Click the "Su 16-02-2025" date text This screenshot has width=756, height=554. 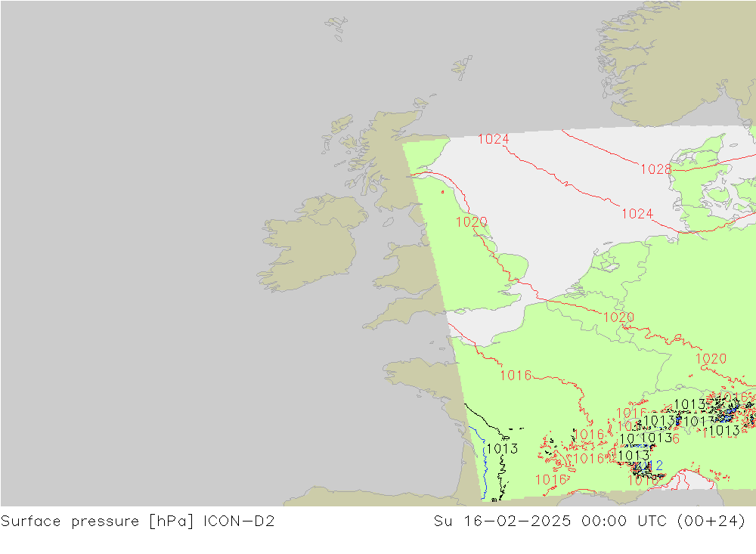502,522
